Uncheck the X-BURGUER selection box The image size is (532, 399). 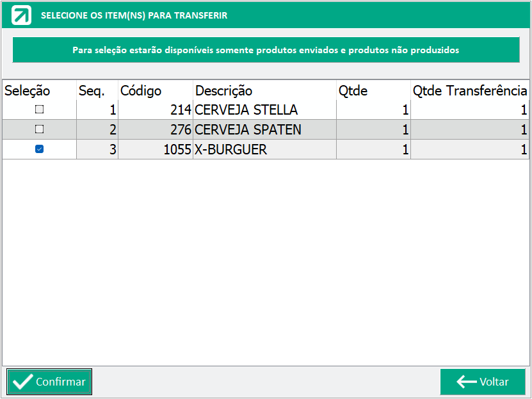pos(39,149)
